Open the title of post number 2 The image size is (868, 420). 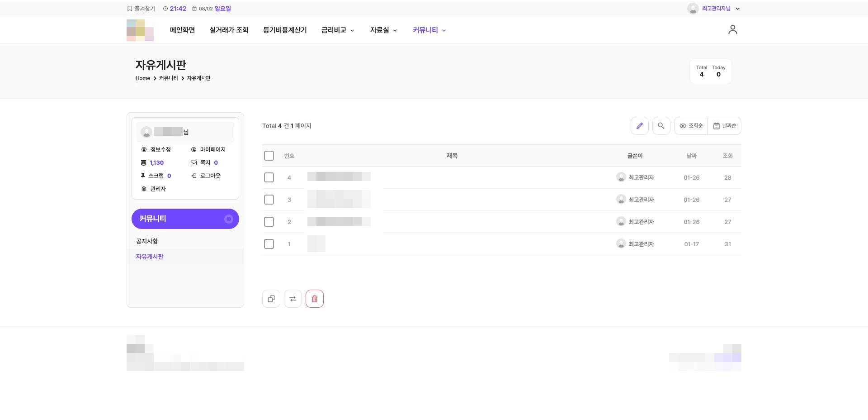[339, 222]
